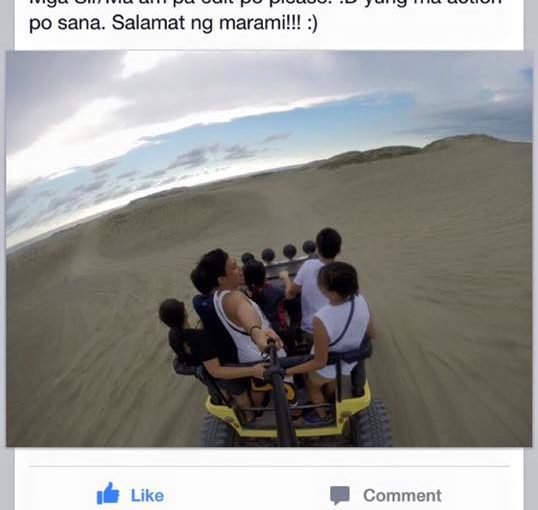The width and height of the screenshot is (538, 510).
Task: Click the Comment text label
Action: [402, 495]
